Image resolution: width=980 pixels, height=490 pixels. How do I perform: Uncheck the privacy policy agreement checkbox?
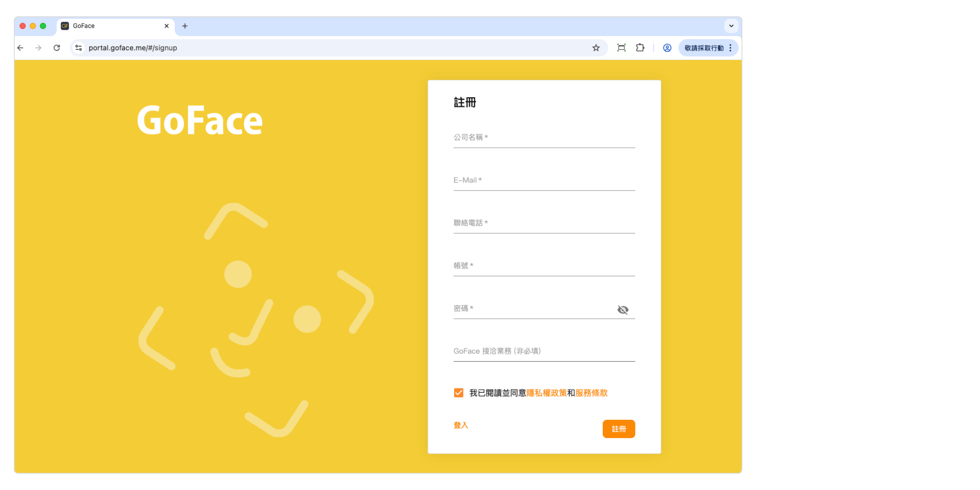tap(459, 393)
